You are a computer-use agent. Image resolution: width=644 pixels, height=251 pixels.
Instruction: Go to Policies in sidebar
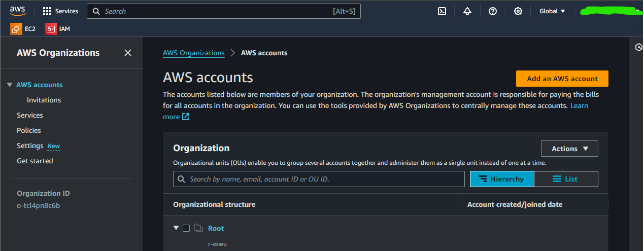[x=29, y=130]
